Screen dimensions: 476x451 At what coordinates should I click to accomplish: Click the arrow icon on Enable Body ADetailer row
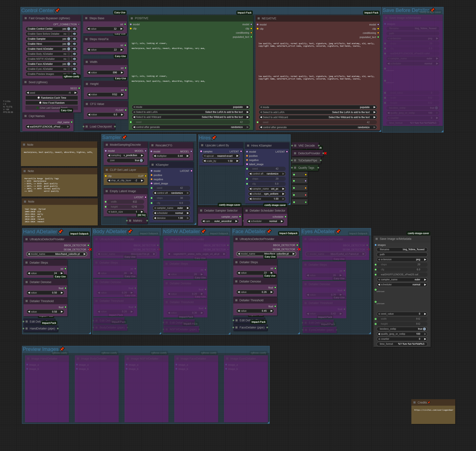(74, 54)
